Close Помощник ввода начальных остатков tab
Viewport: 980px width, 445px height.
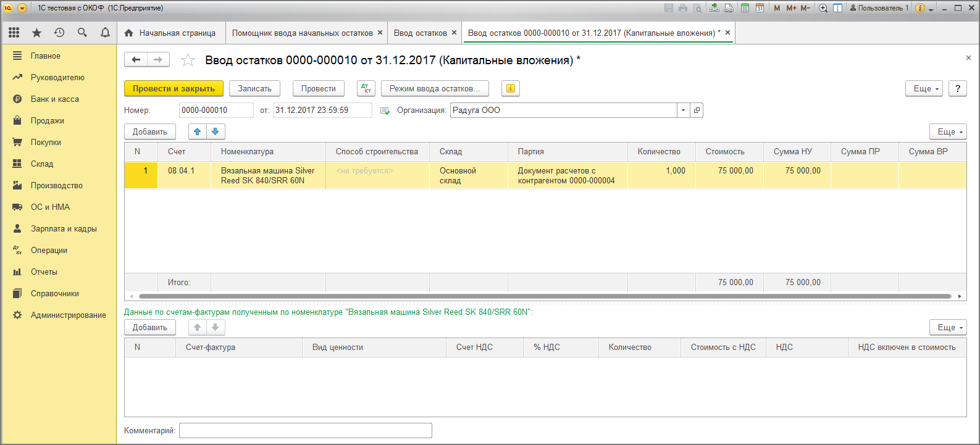point(380,33)
